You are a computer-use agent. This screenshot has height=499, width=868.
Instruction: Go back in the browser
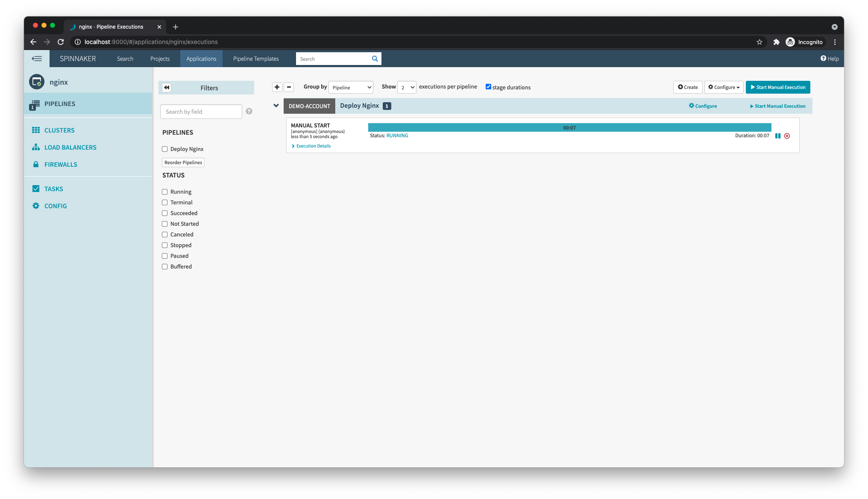coord(33,42)
